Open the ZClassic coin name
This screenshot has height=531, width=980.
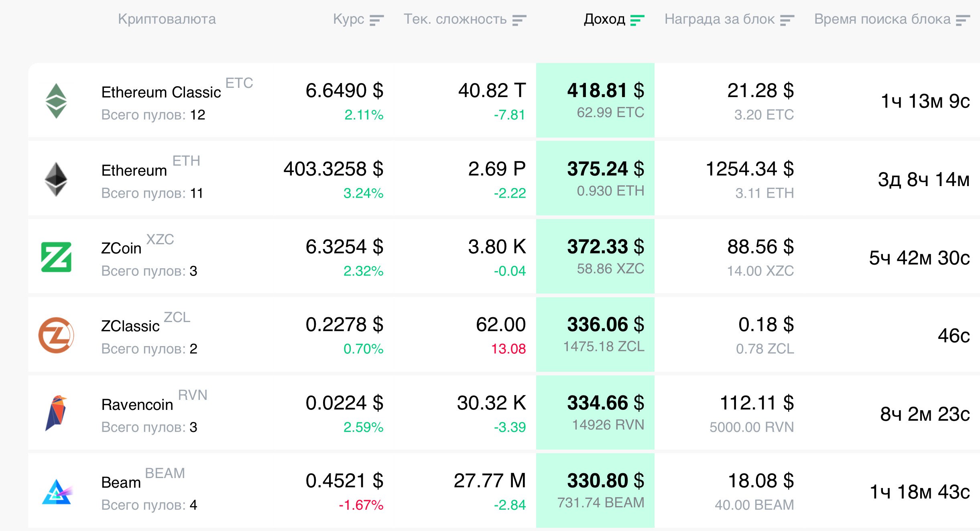click(x=130, y=326)
